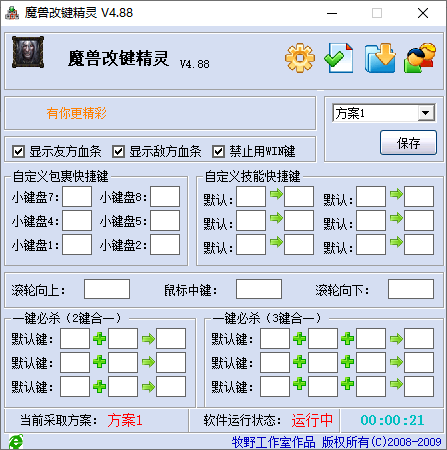Close the 魔兽改键精灵 window
This screenshot has height=450, width=447.
coord(423,13)
